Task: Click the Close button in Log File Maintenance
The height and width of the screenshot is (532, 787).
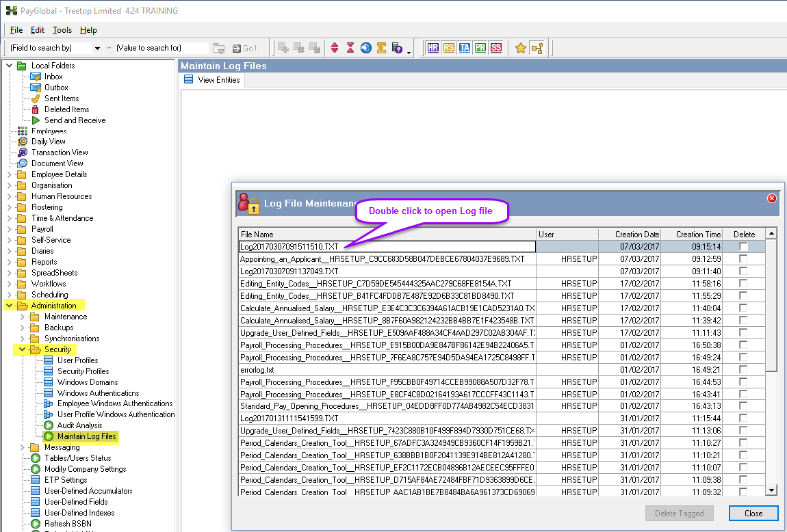Action: coord(753,513)
